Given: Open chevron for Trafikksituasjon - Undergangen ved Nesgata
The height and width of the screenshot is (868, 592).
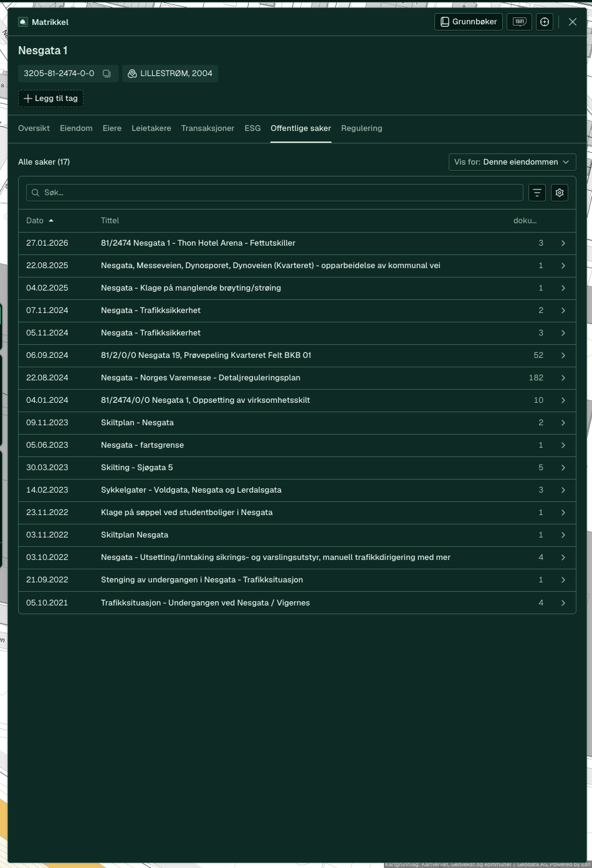Looking at the screenshot, I should point(563,603).
